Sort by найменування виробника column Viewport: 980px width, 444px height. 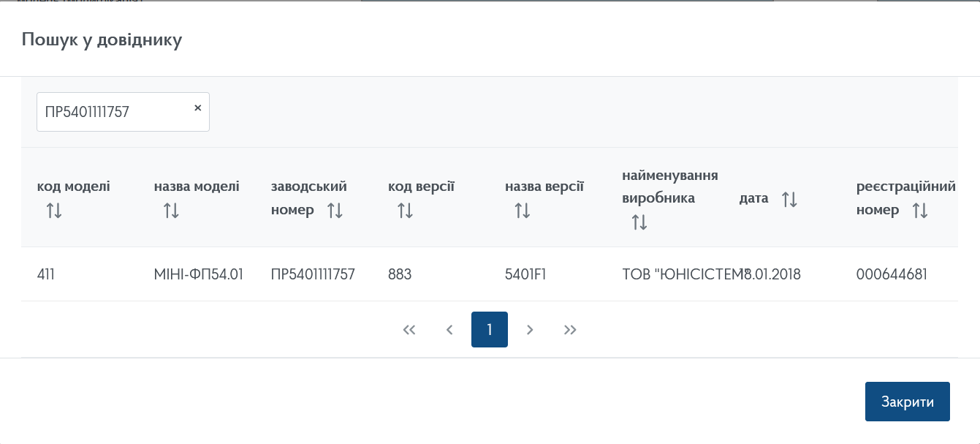point(639,222)
